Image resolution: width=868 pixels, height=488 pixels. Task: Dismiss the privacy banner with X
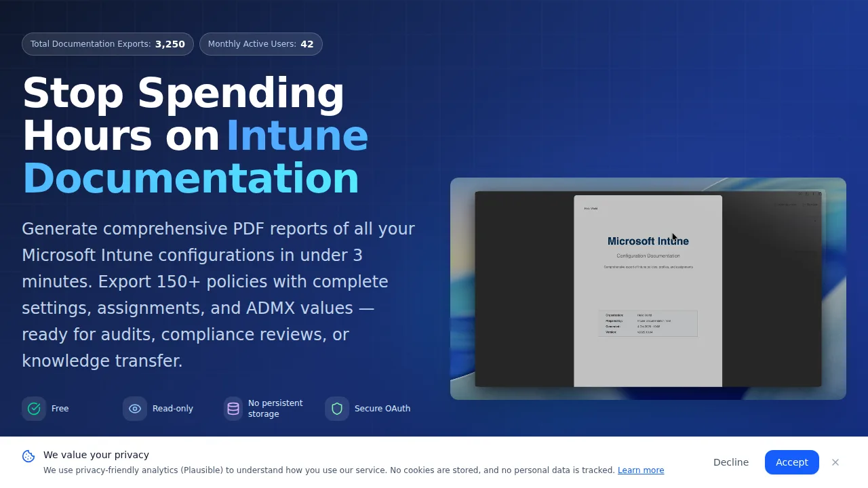pos(835,462)
